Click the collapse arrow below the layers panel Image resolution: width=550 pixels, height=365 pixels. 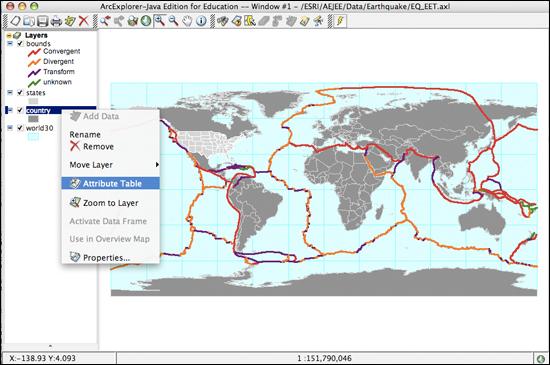point(50,346)
